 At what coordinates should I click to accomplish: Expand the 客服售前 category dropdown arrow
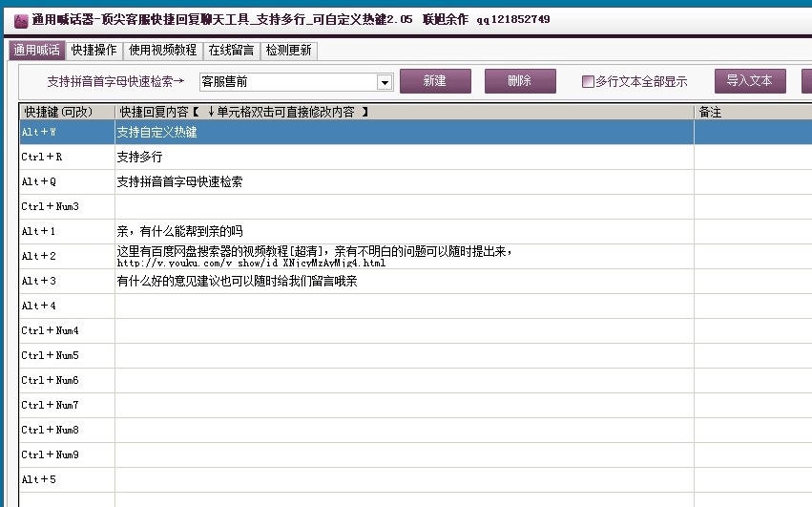[385, 82]
